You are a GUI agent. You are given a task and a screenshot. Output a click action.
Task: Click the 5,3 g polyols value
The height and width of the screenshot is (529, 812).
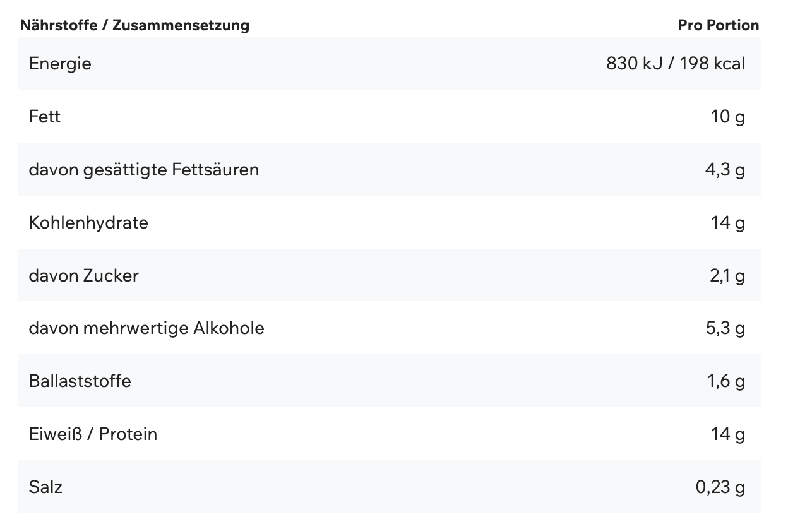coord(725,328)
